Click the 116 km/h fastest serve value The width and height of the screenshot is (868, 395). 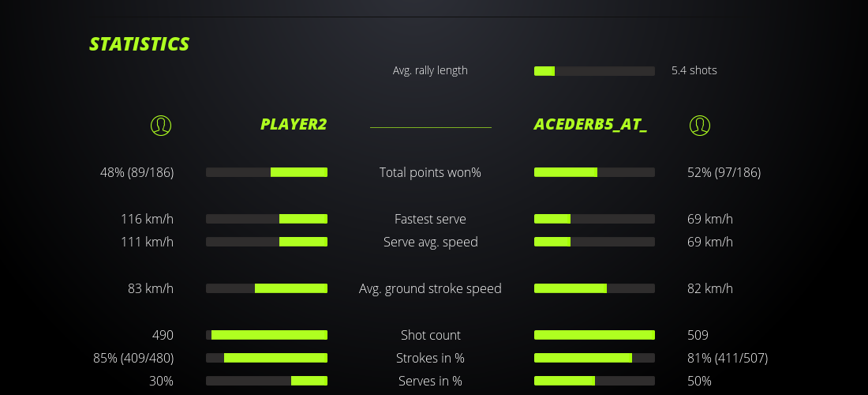point(147,219)
